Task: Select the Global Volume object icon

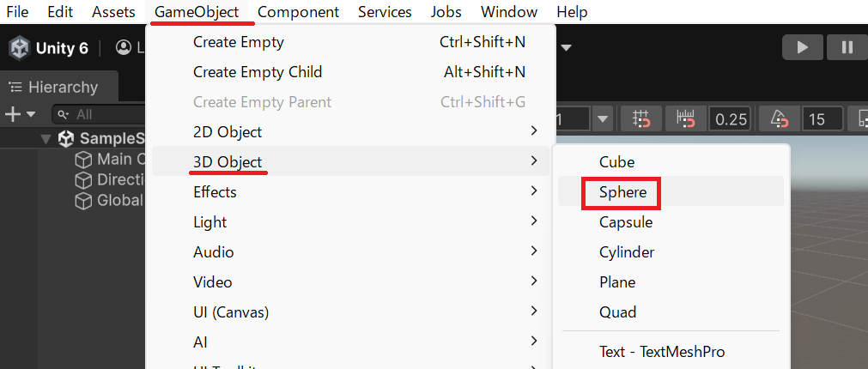Action: 83,201
